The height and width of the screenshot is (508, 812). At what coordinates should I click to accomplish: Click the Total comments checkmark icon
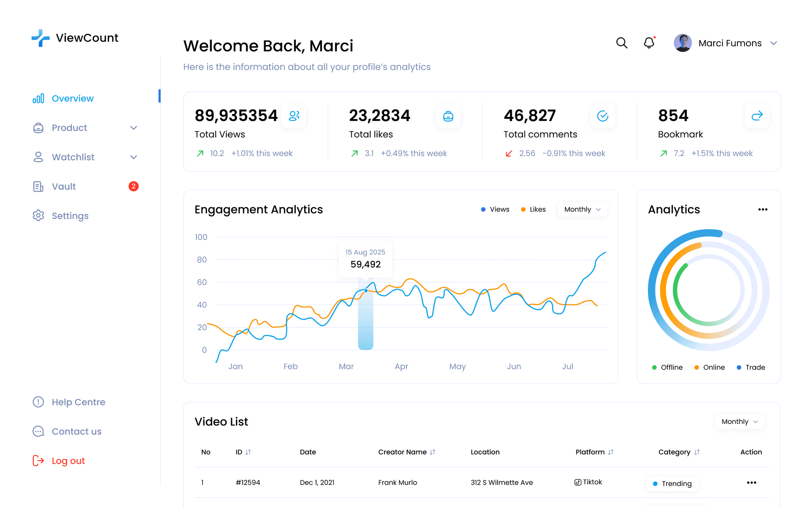tap(603, 116)
